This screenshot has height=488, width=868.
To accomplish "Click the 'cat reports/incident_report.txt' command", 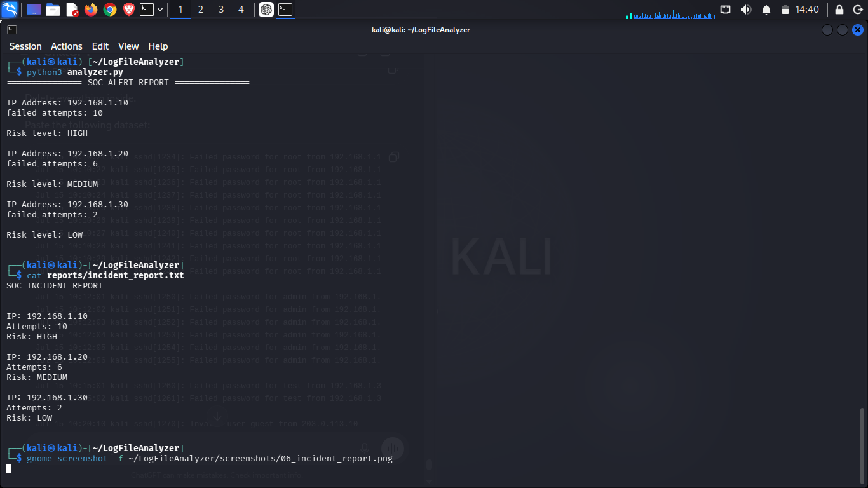I will pyautogui.click(x=105, y=275).
